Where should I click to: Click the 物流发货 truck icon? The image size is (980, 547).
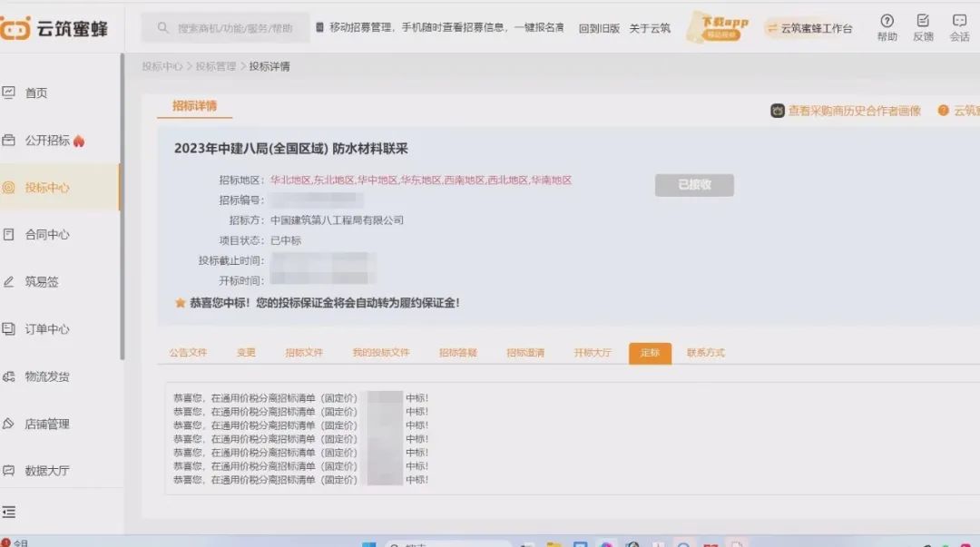(x=8, y=376)
